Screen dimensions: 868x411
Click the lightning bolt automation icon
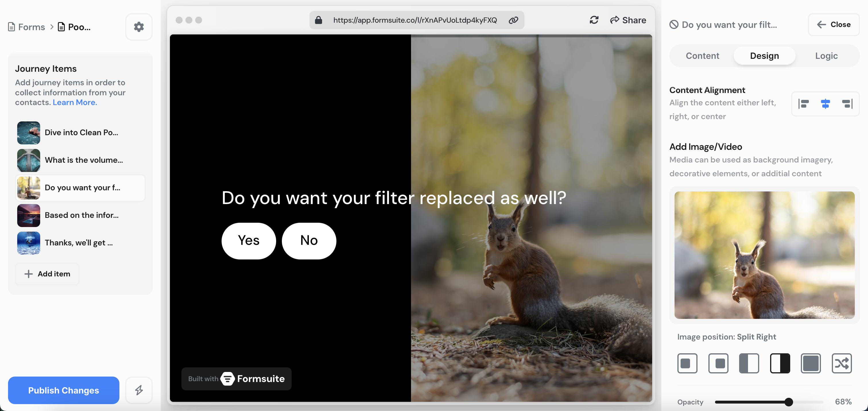pyautogui.click(x=139, y=390)
